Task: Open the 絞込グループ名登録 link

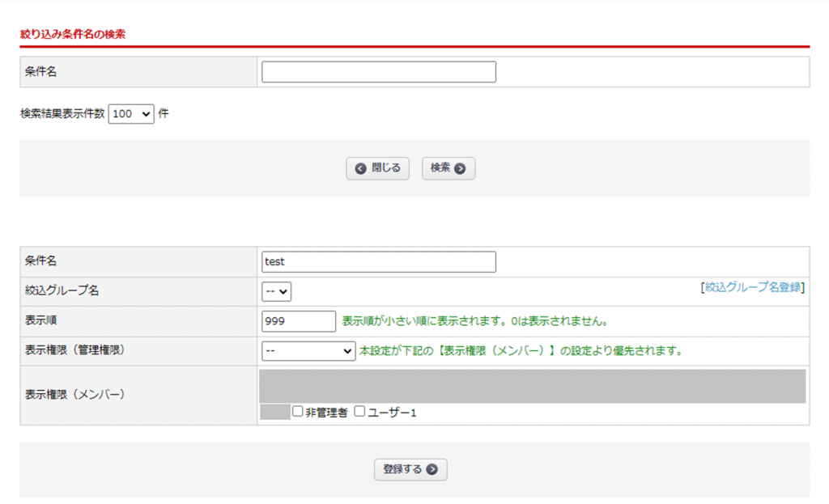Action: 752,287
